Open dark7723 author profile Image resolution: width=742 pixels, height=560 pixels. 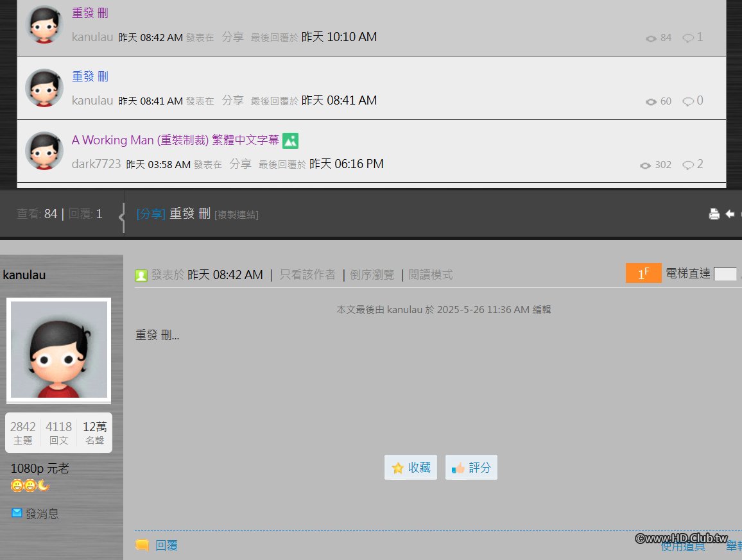(x=96, y=164)
